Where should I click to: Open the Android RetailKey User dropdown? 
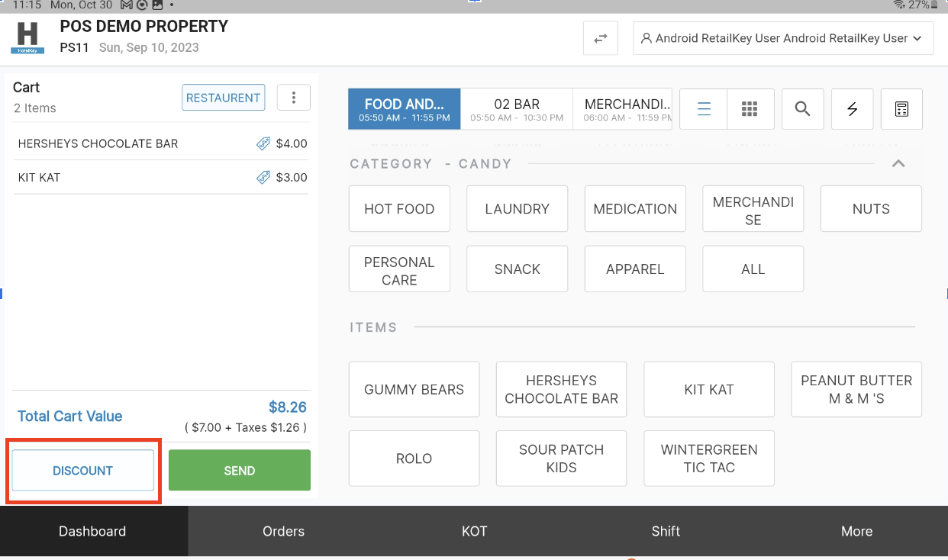coord(783,38)
